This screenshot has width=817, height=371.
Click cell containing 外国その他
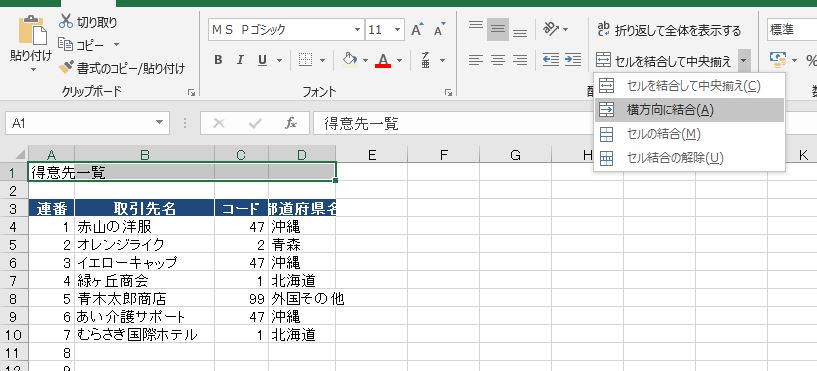[x=302, y=299]
